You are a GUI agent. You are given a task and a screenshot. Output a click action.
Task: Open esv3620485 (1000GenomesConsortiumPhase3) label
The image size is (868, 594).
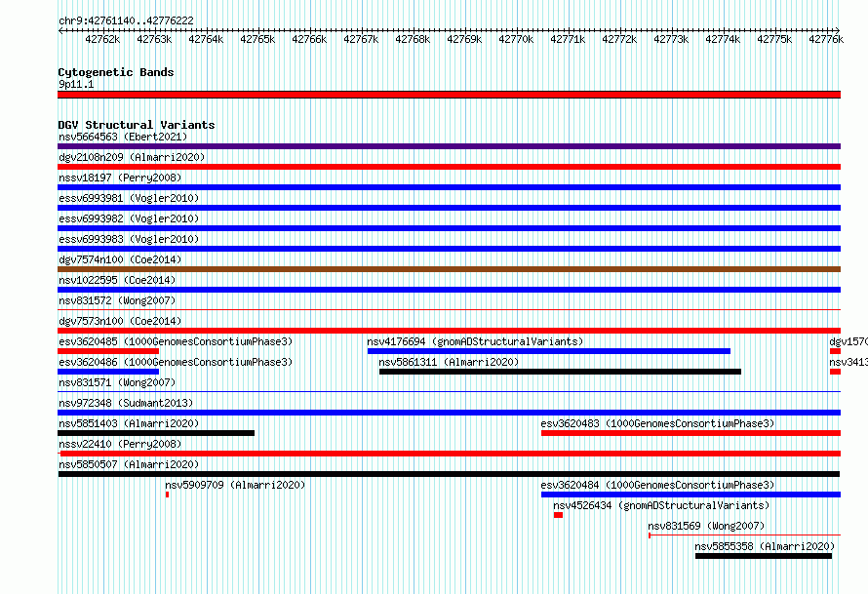(176, 341)
